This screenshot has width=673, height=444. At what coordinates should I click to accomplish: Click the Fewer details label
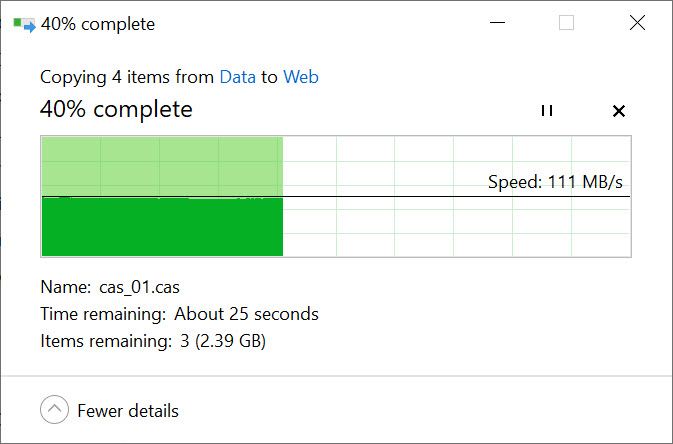click(x=128, y=411)
